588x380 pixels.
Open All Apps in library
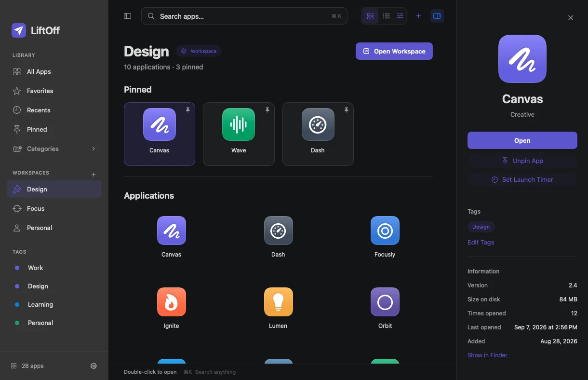pyautogui.click(x=54, y=71)
